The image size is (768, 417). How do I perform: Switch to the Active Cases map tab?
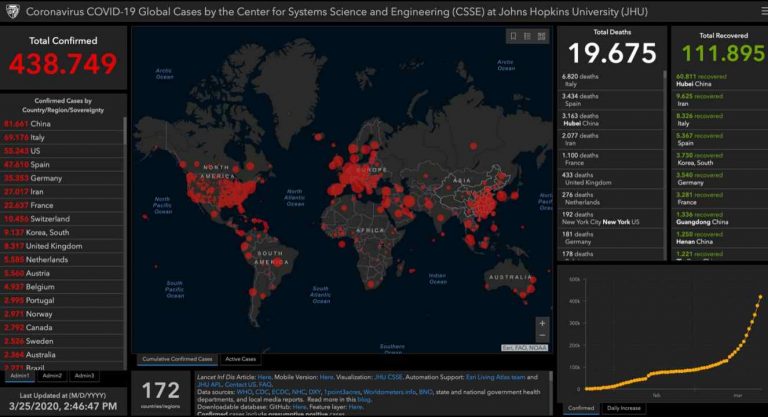click(x=240, y=359)
